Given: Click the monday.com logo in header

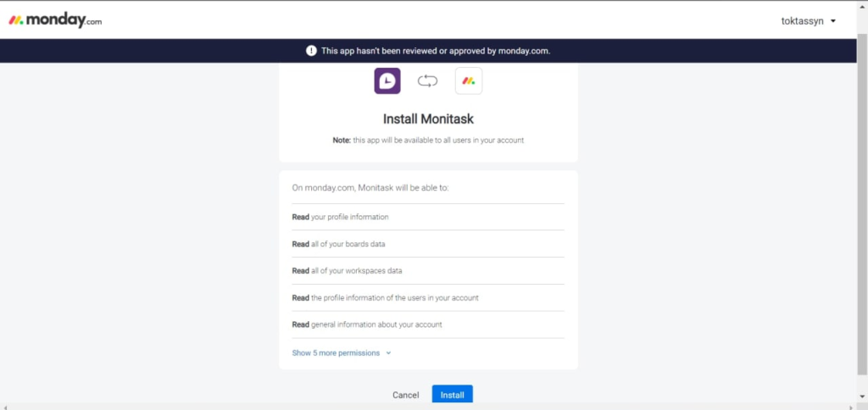Looking at the screenshot, I should coord(55,20).
